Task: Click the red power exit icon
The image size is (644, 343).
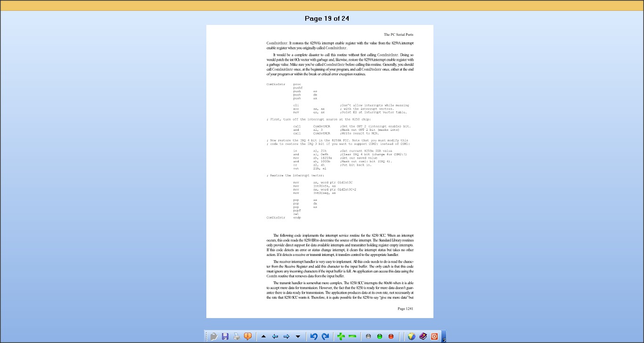Action: tap(434, 336)
